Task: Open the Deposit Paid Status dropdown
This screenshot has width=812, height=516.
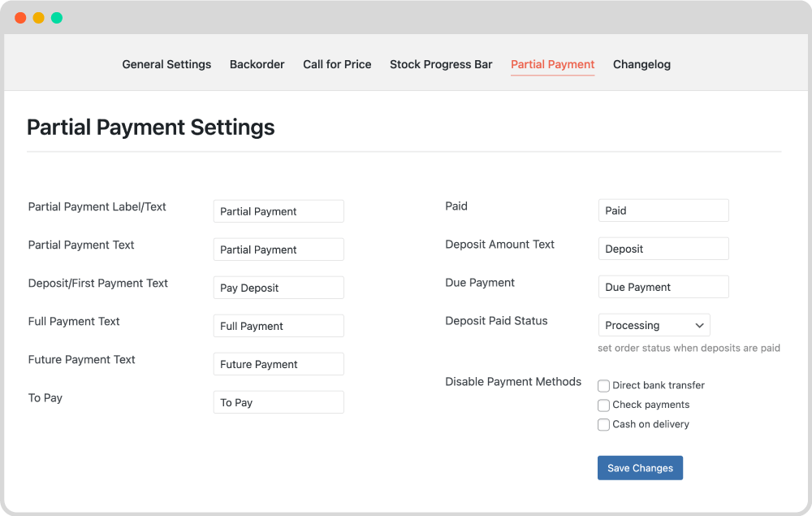Action: (x=654, y=325)
